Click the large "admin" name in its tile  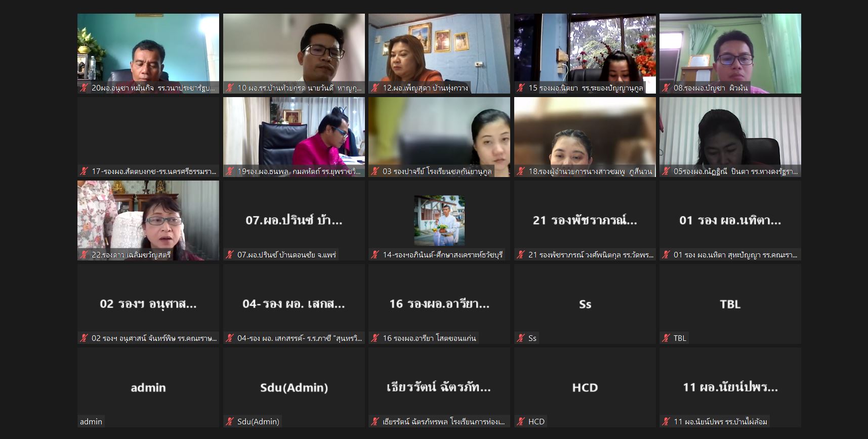(148, 387)
